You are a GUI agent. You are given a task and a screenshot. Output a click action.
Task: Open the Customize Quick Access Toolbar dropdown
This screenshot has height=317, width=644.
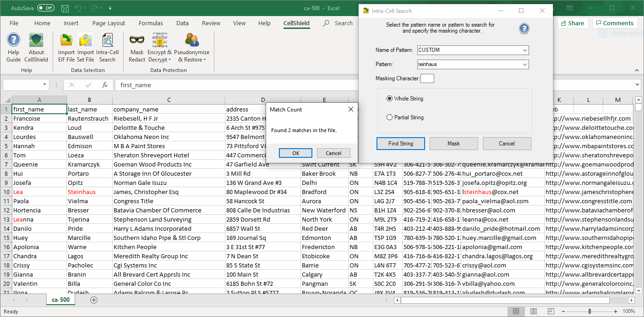coord(110,8)
